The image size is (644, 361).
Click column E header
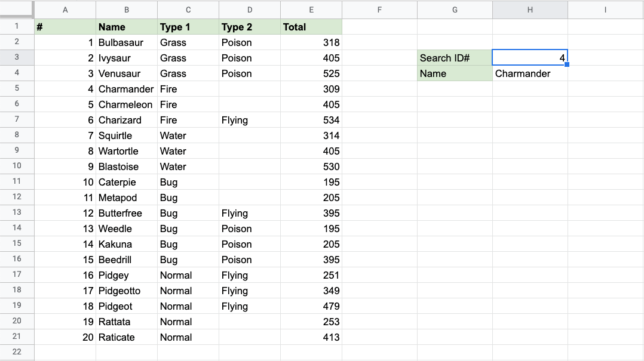pyautogui.click(x=311, y=10)
